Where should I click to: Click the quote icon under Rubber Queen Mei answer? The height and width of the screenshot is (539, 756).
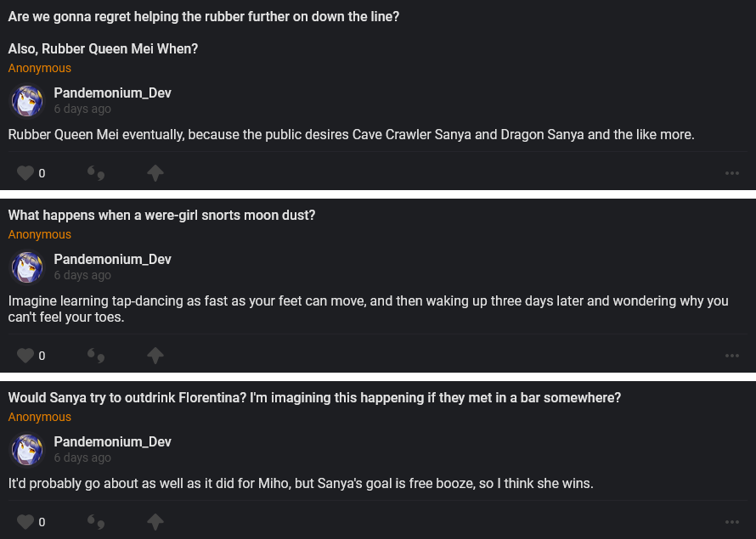96,173
